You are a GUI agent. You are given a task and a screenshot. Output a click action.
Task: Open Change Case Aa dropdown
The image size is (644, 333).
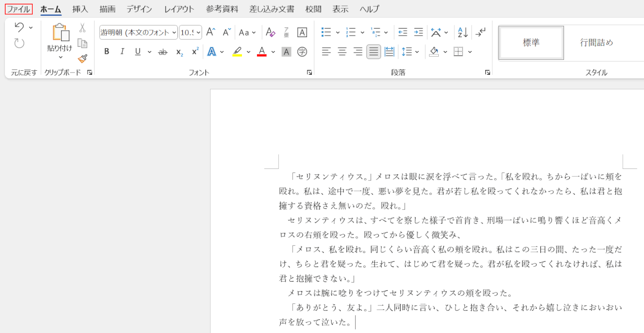[247, 32]
